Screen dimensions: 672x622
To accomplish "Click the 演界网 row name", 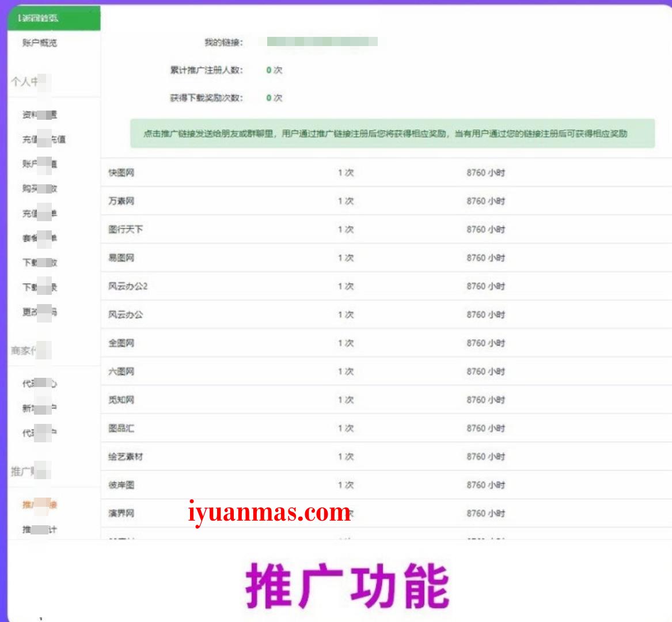I will pos(122,513).
